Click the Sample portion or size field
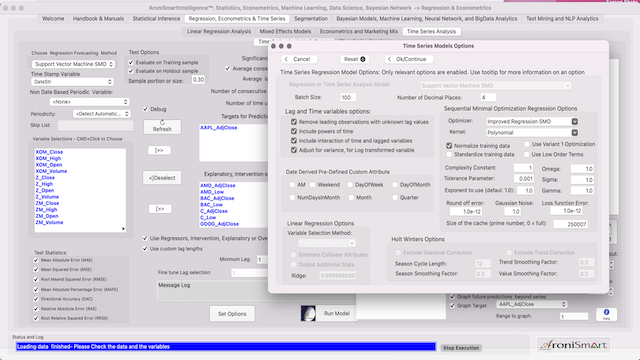 pyautogui.click(x=198, y=80)
